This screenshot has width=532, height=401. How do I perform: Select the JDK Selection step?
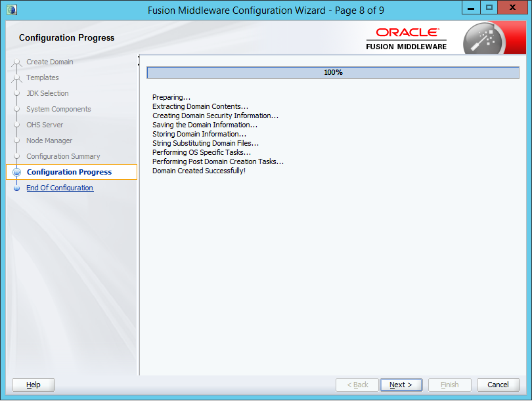point(47,93)
